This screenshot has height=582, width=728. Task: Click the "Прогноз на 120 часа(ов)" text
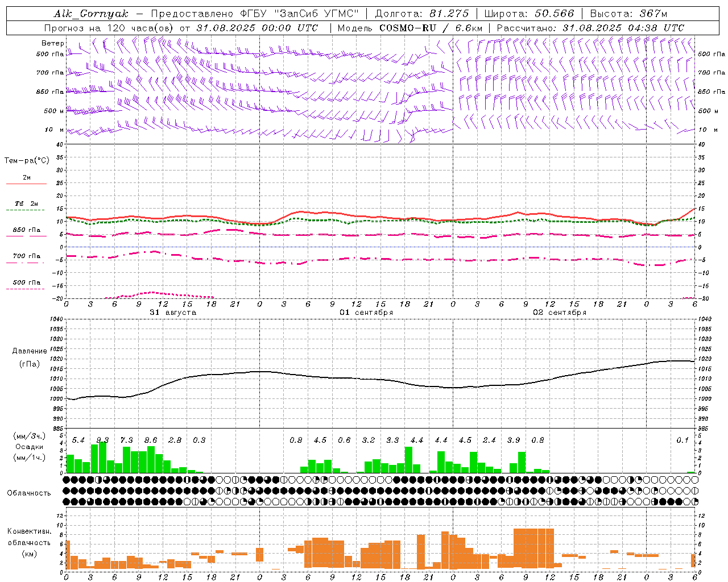pos(110,28)
